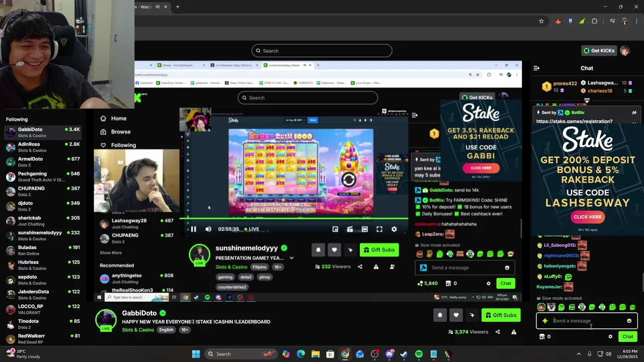Click Show More in streamed Kick sidebar
644x362 pixels.
pos(111,252)
